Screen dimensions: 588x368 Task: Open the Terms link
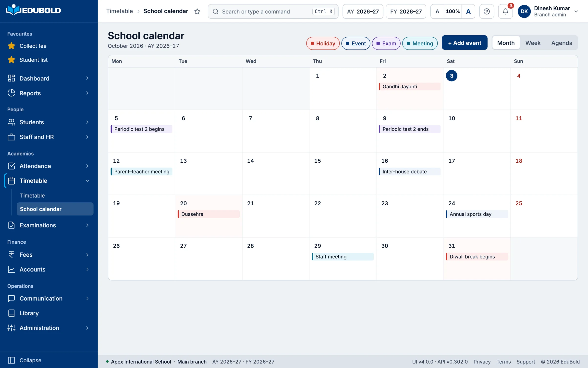tap(503, 362)
